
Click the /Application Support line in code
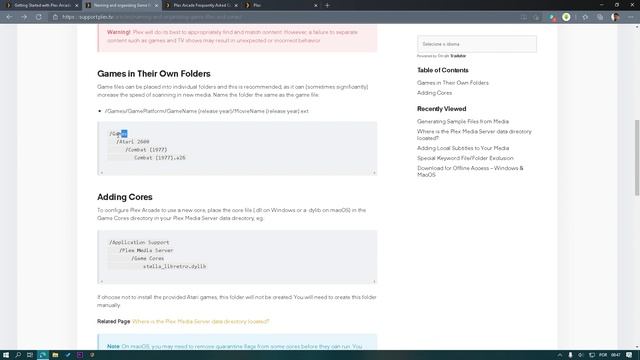pos(139,242)
